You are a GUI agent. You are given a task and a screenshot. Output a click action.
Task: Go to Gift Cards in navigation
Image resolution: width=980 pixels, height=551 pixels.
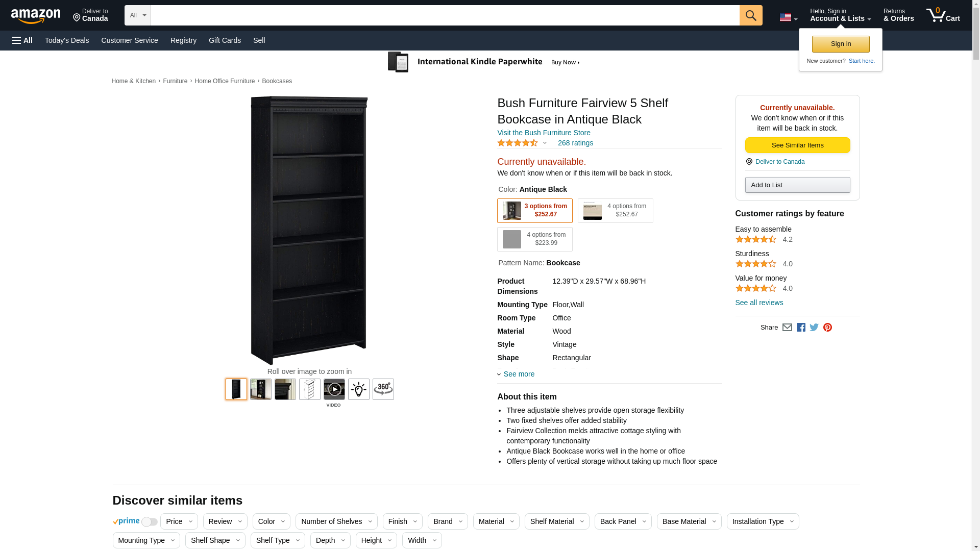click(225, 40)
